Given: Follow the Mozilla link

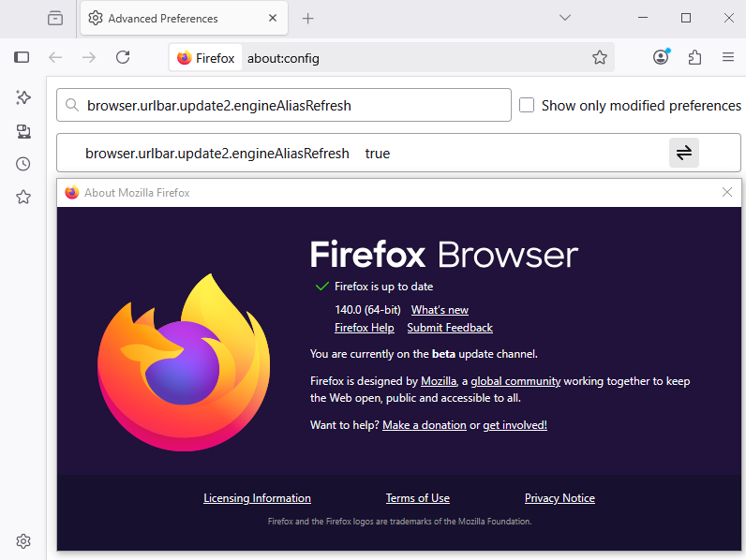Looking at the screenshot, I should 439,381.
